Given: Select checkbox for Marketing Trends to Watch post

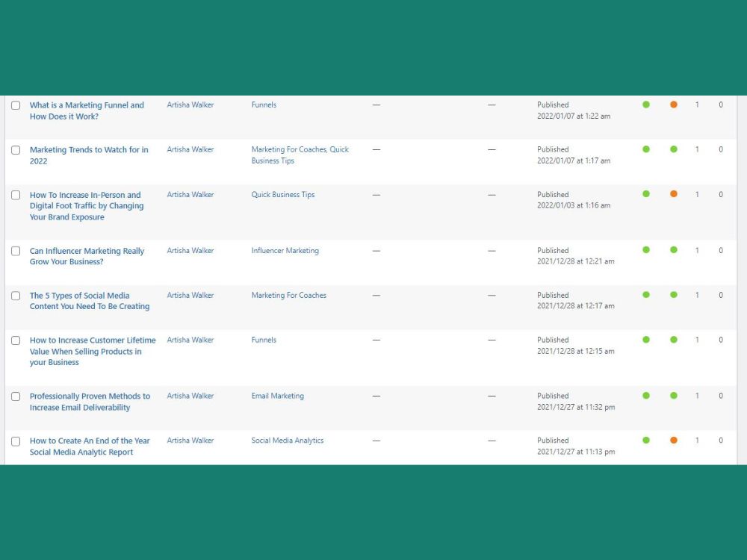Looking at the screenshot, I should click(16, 150).
